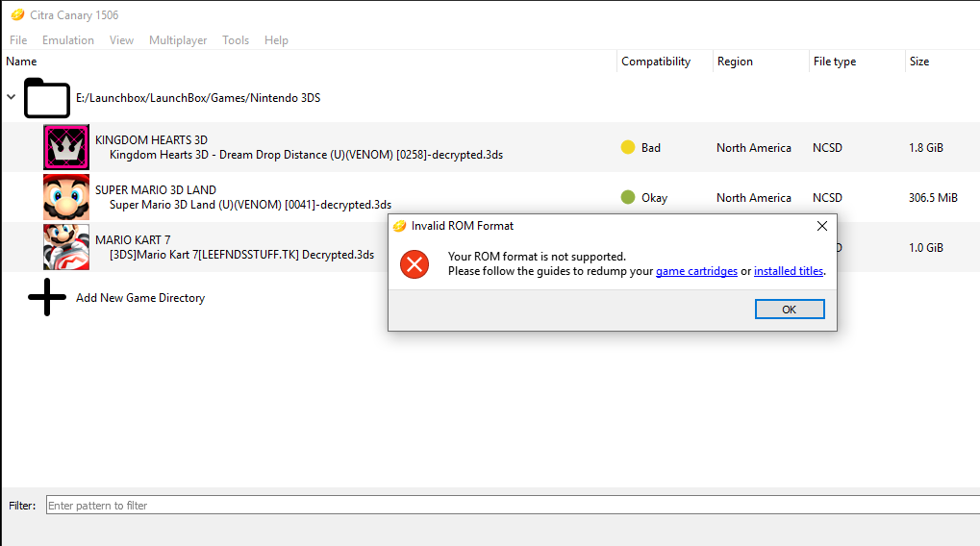Click the red error icon in dialog

point(415,264)
